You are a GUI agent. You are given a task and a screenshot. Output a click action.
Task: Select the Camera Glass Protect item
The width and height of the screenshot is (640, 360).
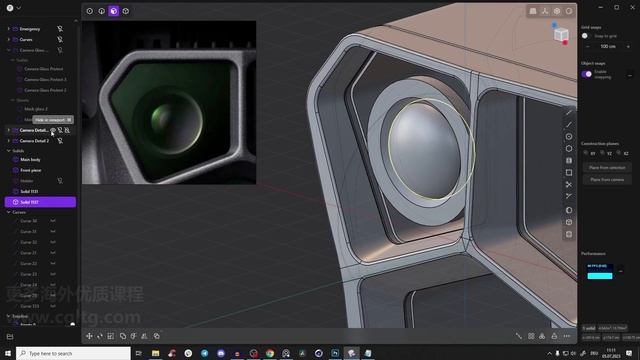[x=43, y=69]
